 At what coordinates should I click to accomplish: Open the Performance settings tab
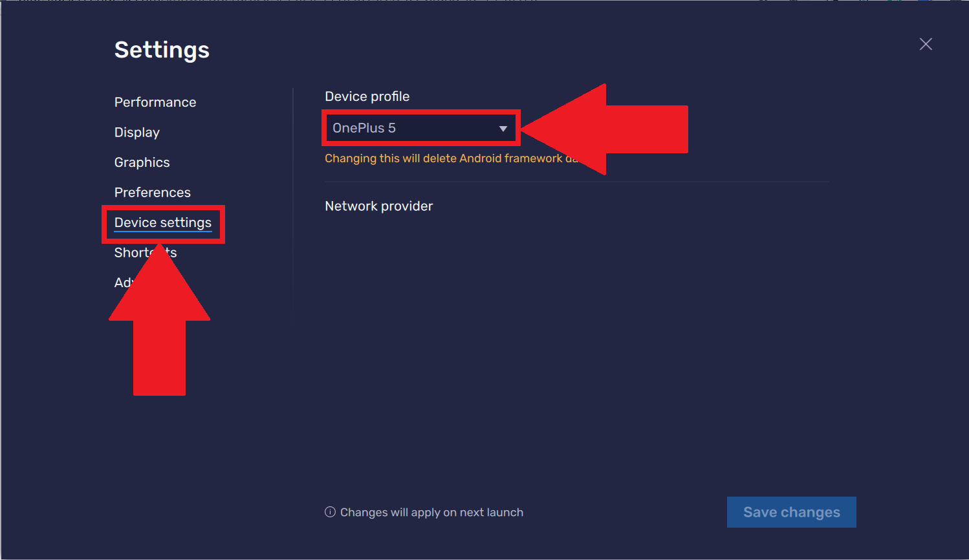155,102
